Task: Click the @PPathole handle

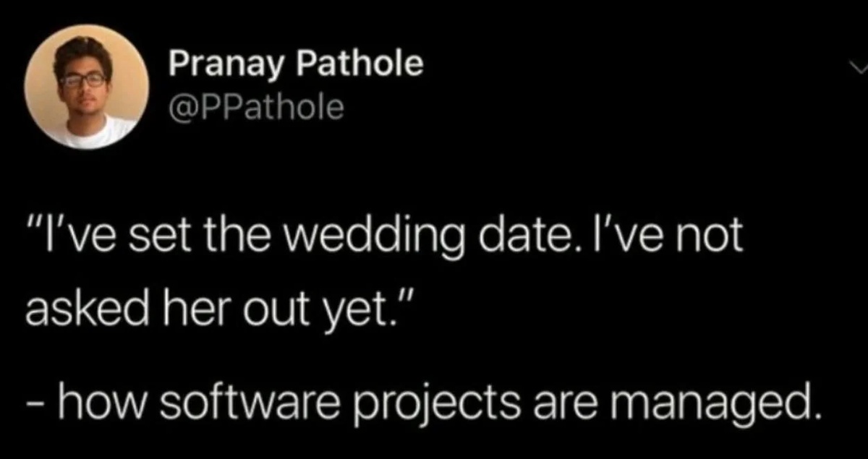Action: [255, 108]
